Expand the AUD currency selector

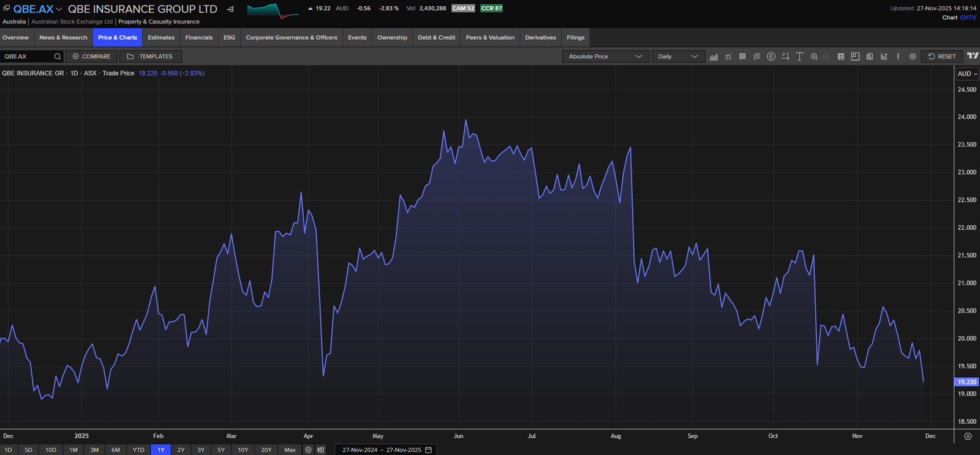point(967,73)
